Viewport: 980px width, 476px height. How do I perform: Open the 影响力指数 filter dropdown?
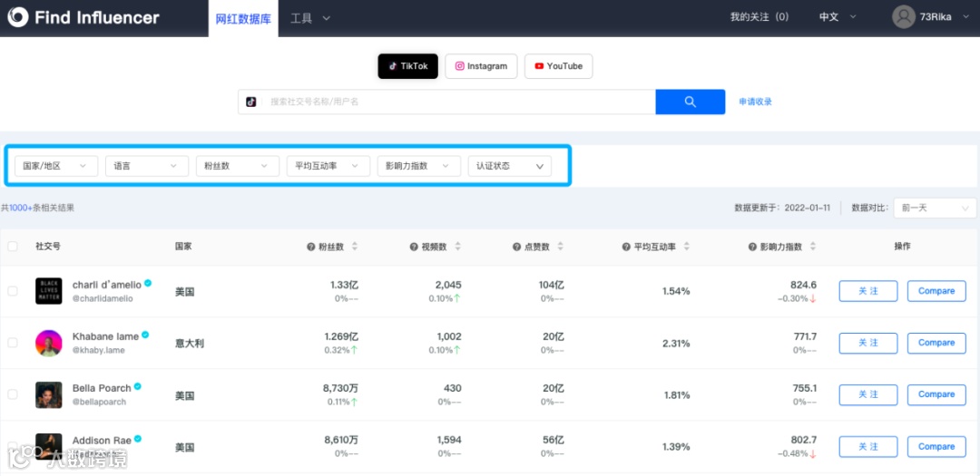click(x=418, y=166)
